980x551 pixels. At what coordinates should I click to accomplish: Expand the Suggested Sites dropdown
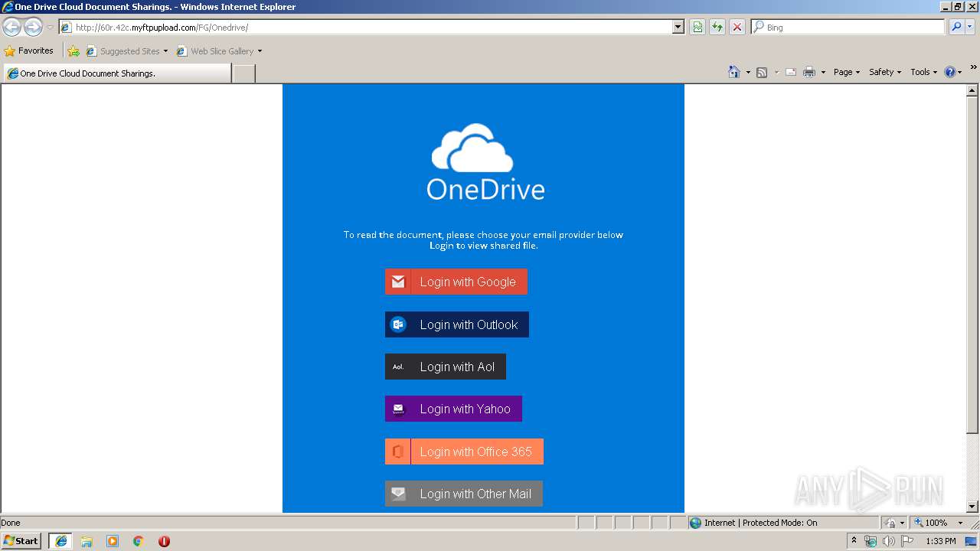coord(165,51)
